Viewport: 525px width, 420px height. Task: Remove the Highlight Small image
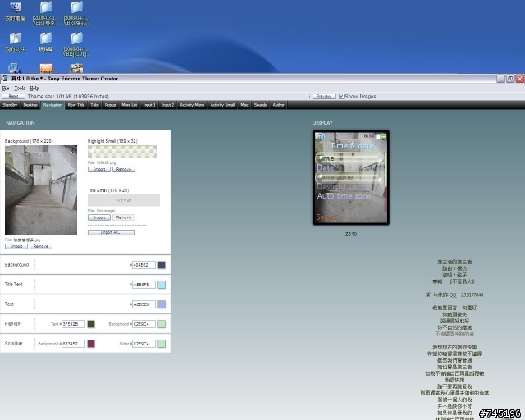click(x=124, y=169)
